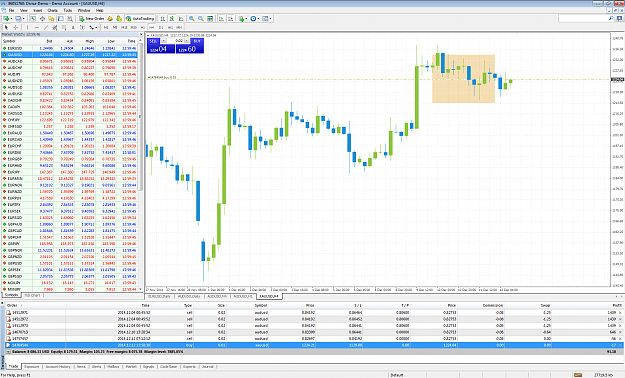Toggle the Data Window icon
Viewport: 625px width, 378px height.
[x=42, y=18]
